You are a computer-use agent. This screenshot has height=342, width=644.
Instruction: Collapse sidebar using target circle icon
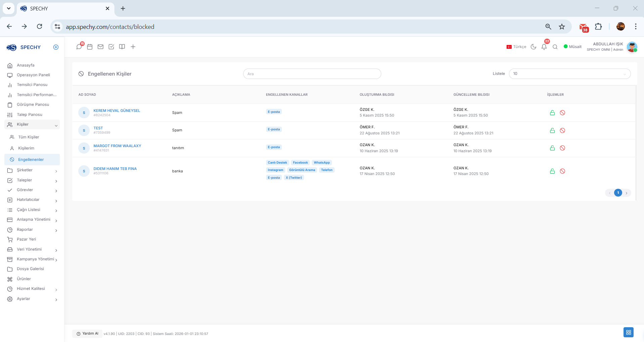(56, 47)
